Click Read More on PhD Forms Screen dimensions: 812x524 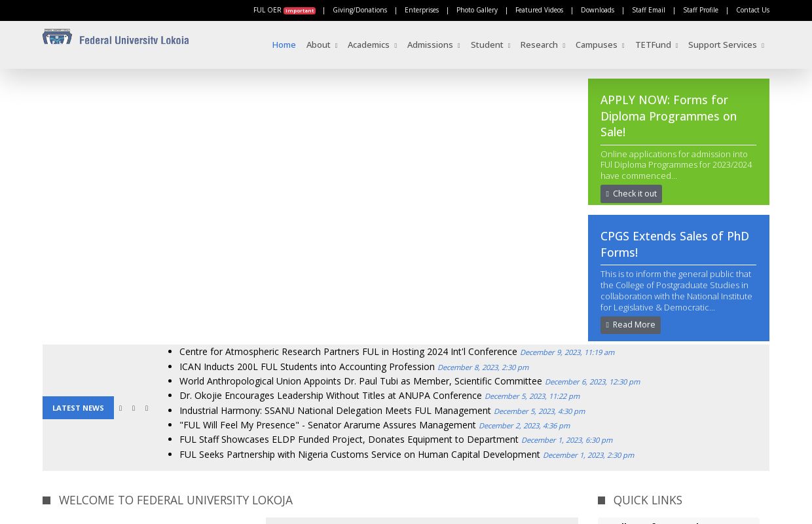[x=631, y=325]
